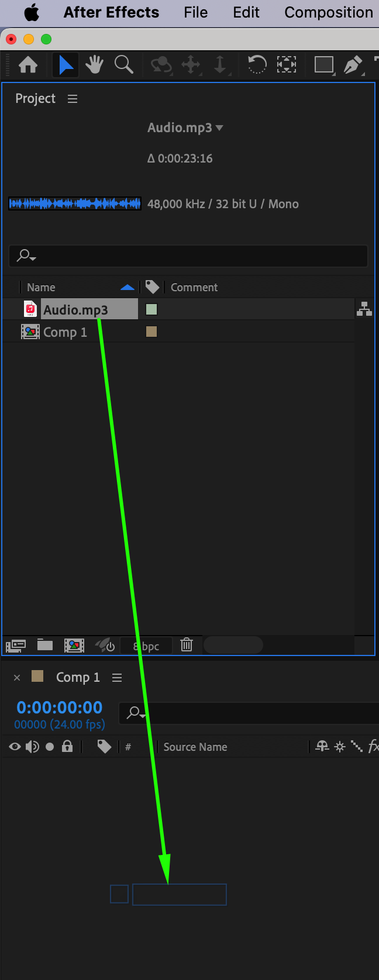Click the new composition icon
379x980 pixels.
(x=74, y=646)
